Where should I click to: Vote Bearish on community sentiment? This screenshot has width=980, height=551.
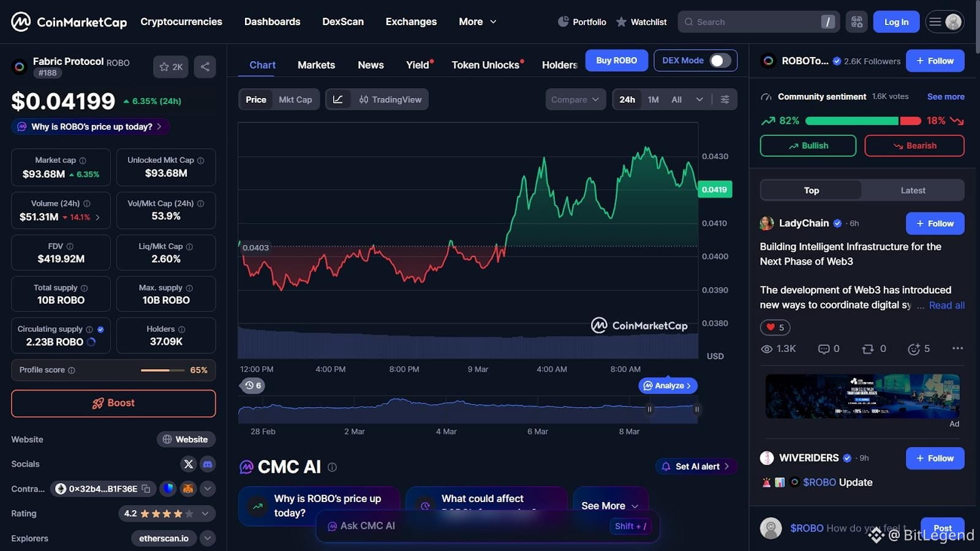[x=914, y=146]
